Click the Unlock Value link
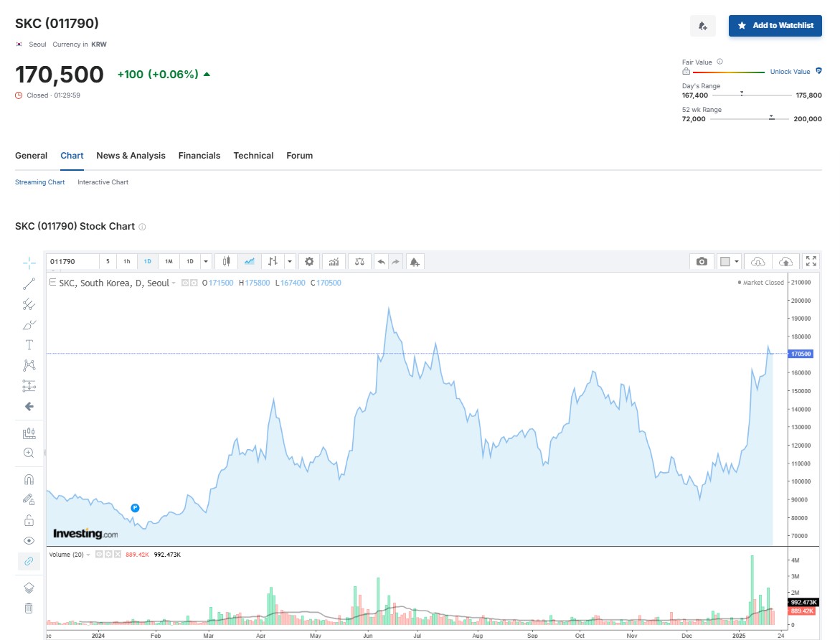Screen dimensions: 840x640 (790, 72)
